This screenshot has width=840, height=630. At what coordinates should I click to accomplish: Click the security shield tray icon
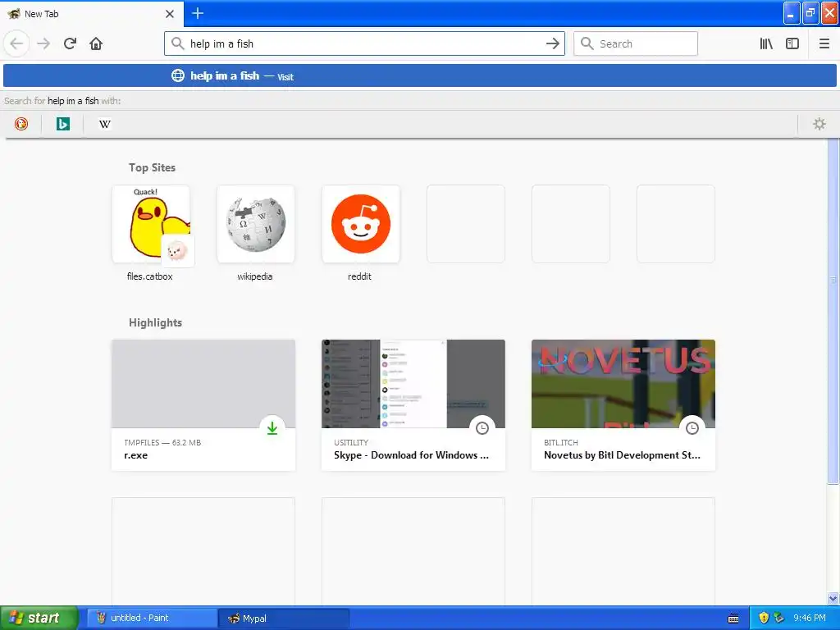point(764,619)
